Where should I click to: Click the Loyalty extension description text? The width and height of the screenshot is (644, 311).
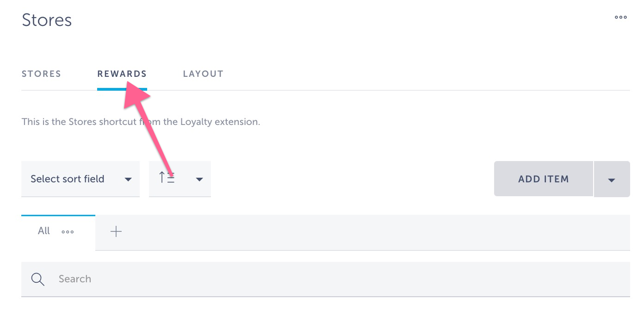tap(141, 122)
